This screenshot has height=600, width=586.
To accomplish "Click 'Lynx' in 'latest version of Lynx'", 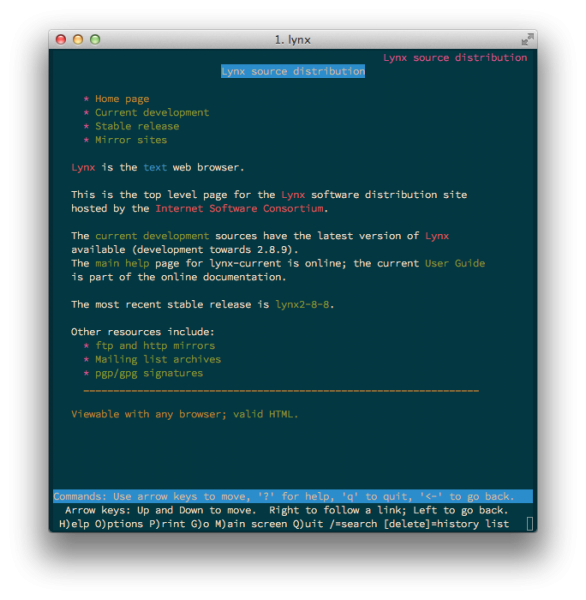I will coord(437,236).
